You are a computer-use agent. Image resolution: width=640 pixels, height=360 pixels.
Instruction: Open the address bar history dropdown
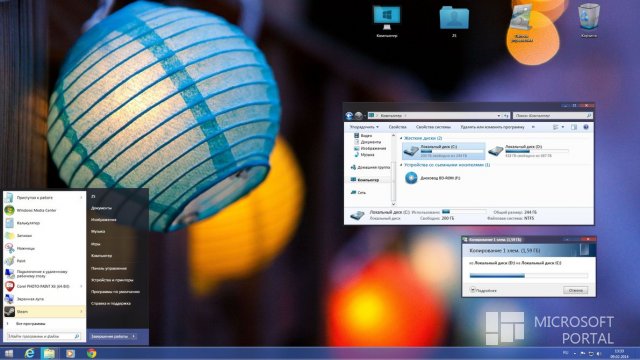tap(499, 116)
